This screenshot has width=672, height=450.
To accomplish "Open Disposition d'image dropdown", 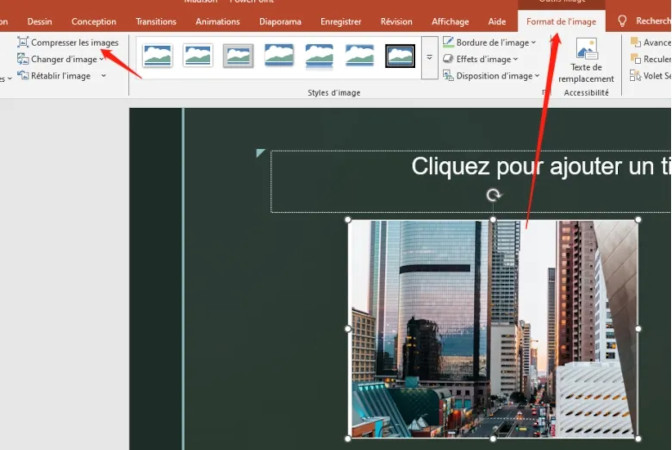I will pyautogui.click(x=491, y=76).
